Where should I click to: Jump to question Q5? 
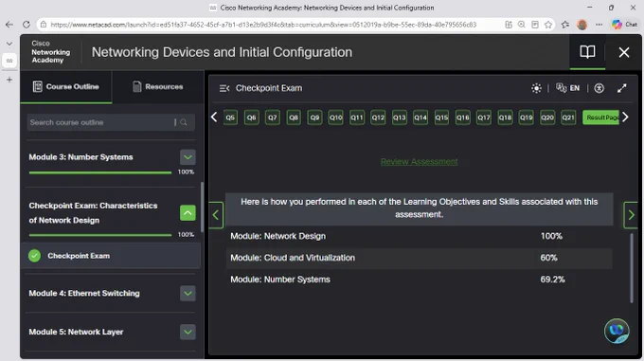[x=230, y=117]
